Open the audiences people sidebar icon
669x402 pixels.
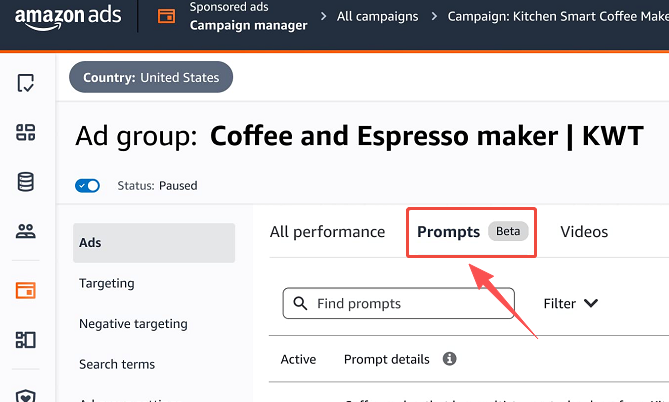26,232
